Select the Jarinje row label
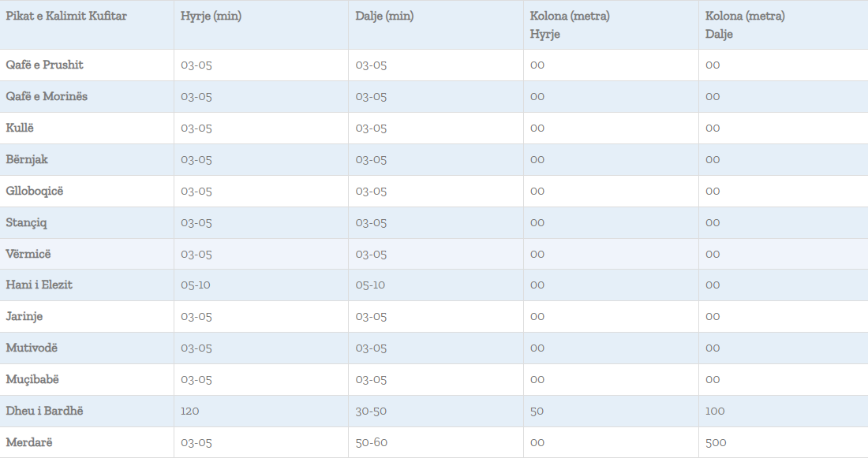 click(x=24, y=316)
